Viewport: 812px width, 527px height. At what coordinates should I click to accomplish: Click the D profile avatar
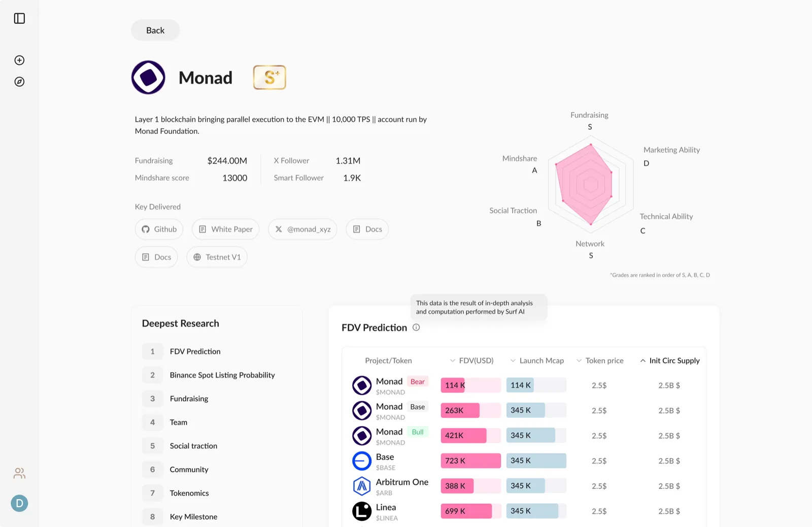(19, 503)
